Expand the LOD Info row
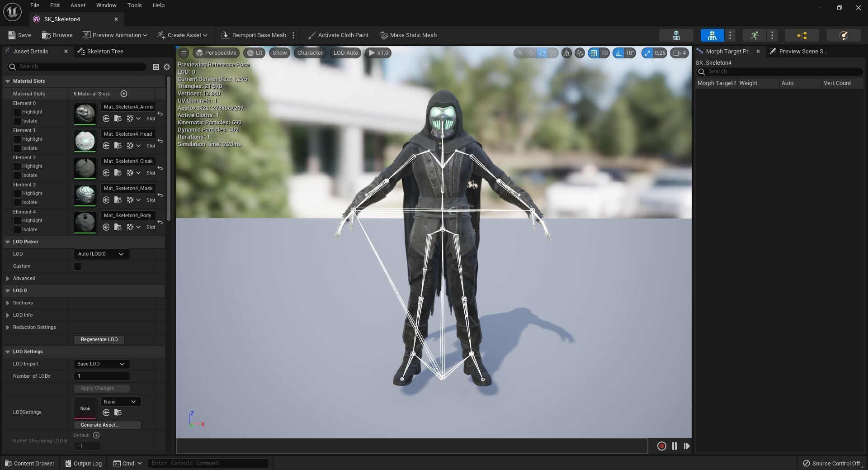Screen dimensions: 868x470 tap(8, 315)
